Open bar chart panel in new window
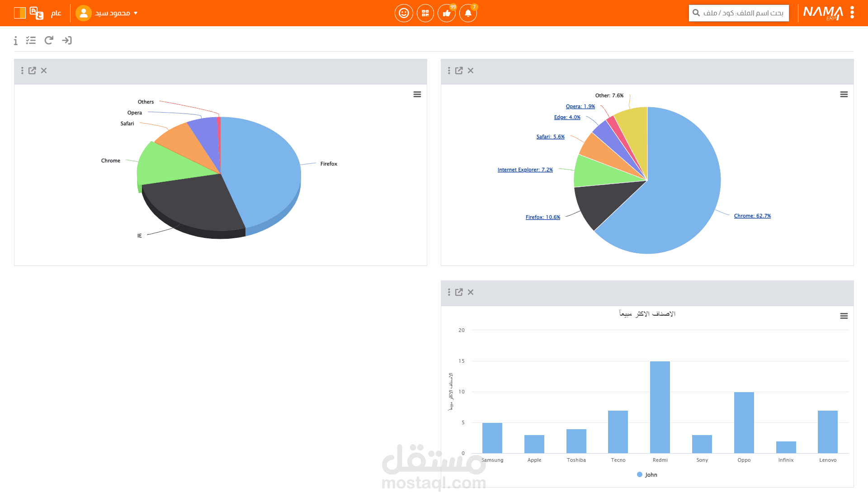The width and height of the screenshot is (868, 502). [x=459, y=292]
